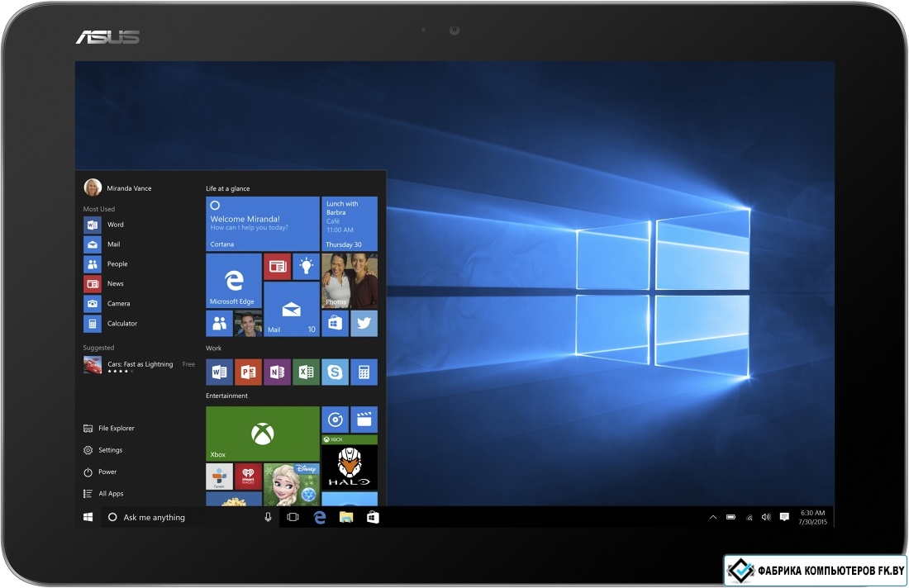Open the TuneIn tile
Viewport: 909px width, 588px height.
[219, 477]
